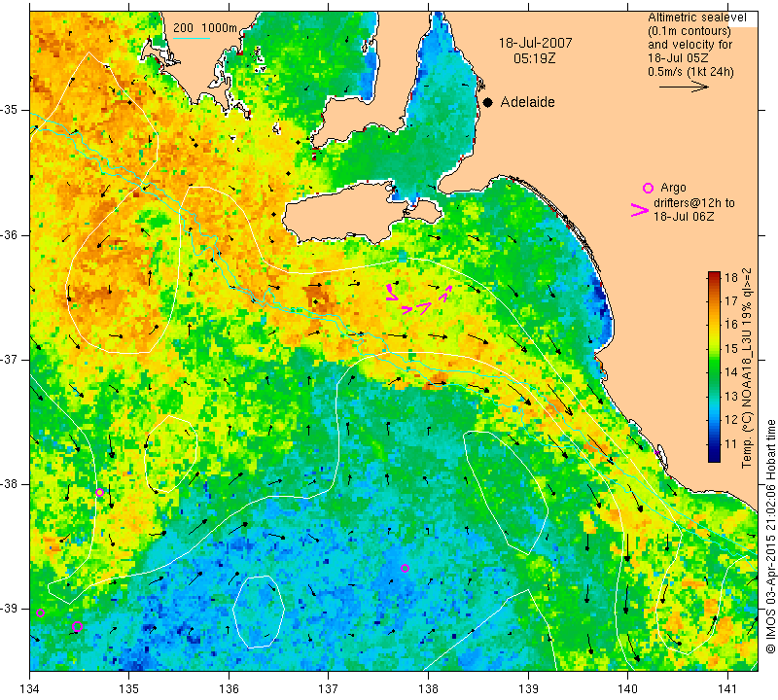Screen dimensions: 778x700
Task: Click the 18 value on temperature scale
Action: coord(731,277)
